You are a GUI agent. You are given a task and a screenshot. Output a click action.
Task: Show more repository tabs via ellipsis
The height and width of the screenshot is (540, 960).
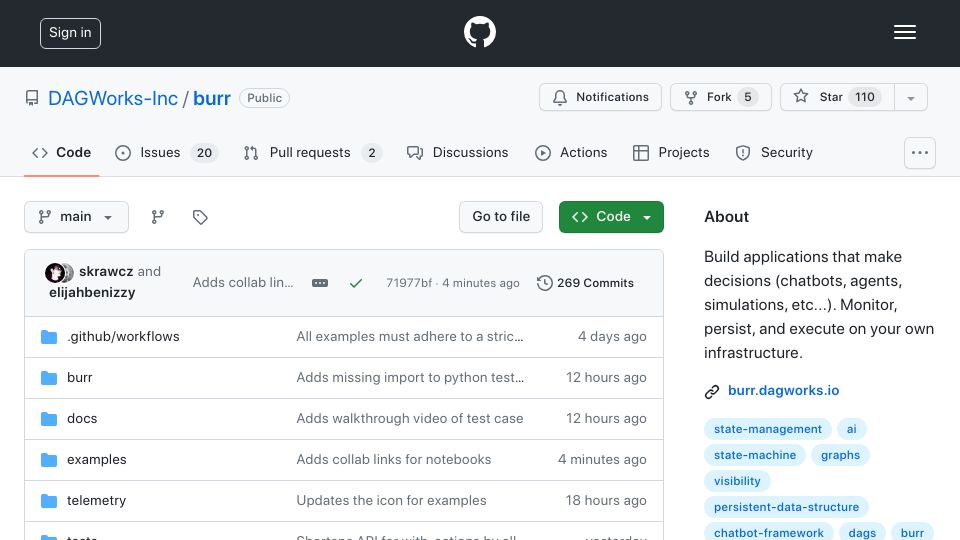(x=920, y=152)
